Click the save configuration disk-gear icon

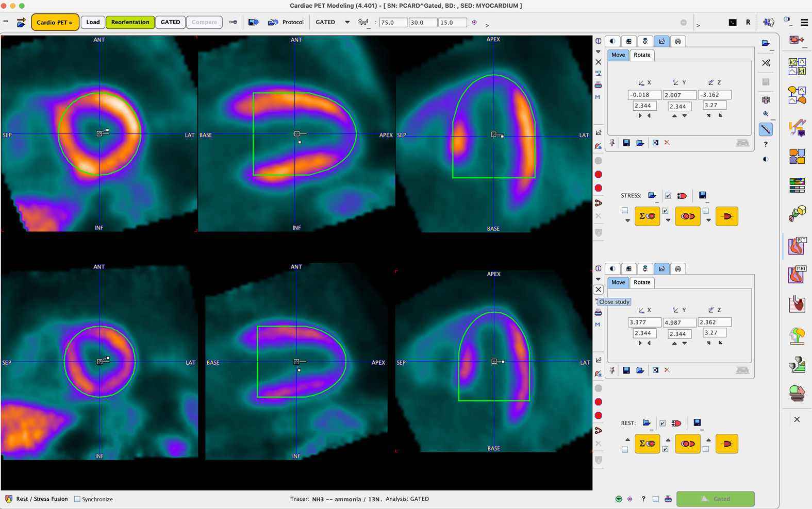point(254,22)
